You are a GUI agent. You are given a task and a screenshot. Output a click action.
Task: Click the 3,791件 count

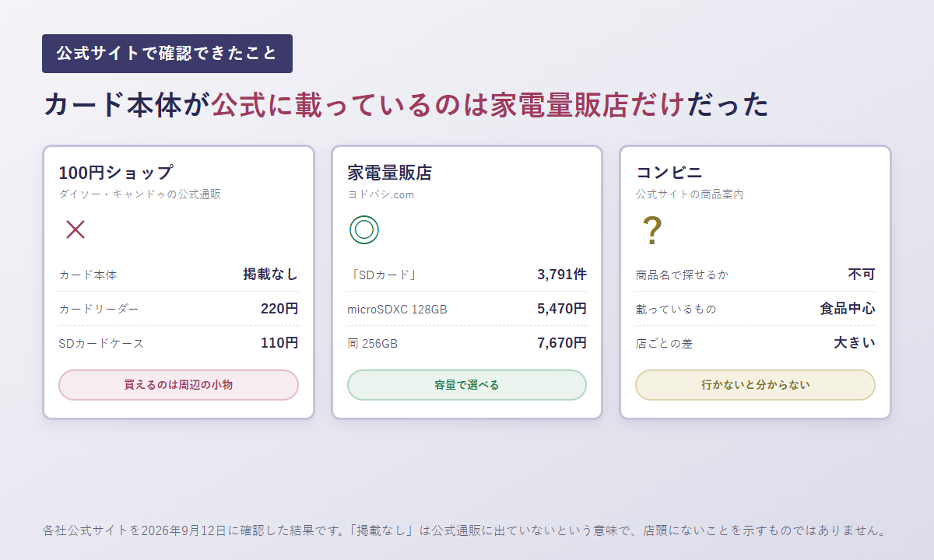click(x=562, y=274)
